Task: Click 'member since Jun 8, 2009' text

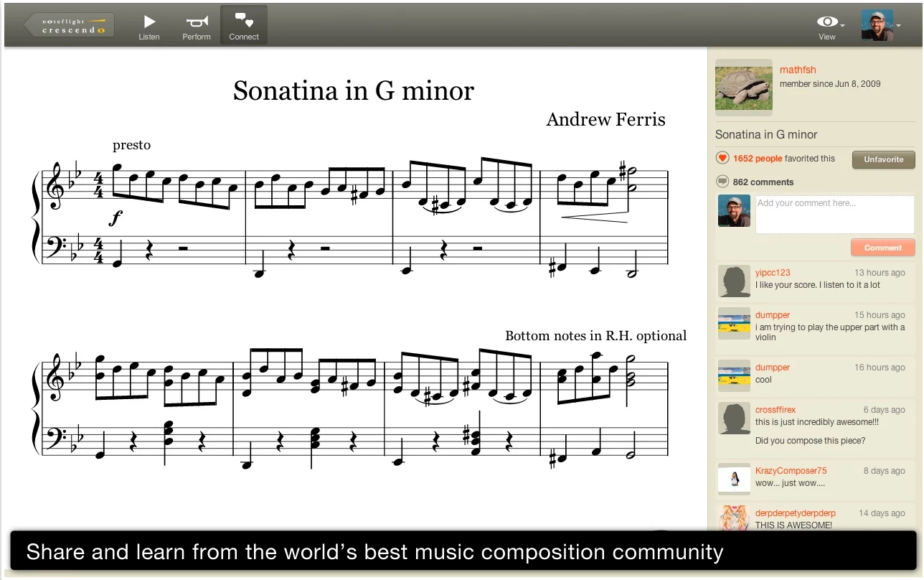Action: (x=830, y=84)
